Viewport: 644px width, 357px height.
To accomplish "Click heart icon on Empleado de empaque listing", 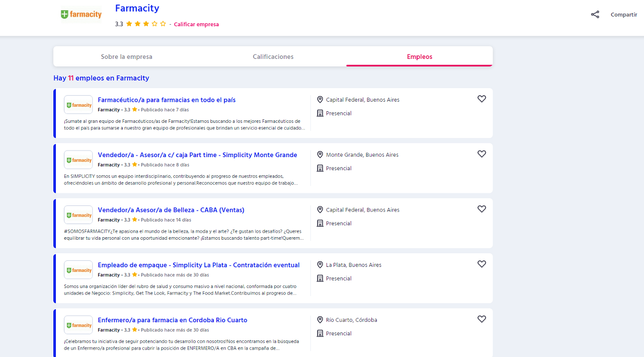I will coord(481,264).
